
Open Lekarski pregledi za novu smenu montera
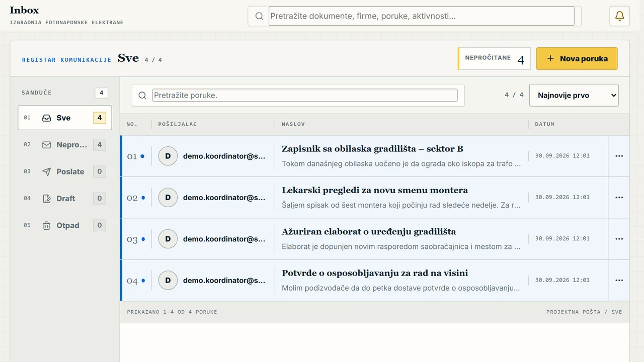click(375, 190)
